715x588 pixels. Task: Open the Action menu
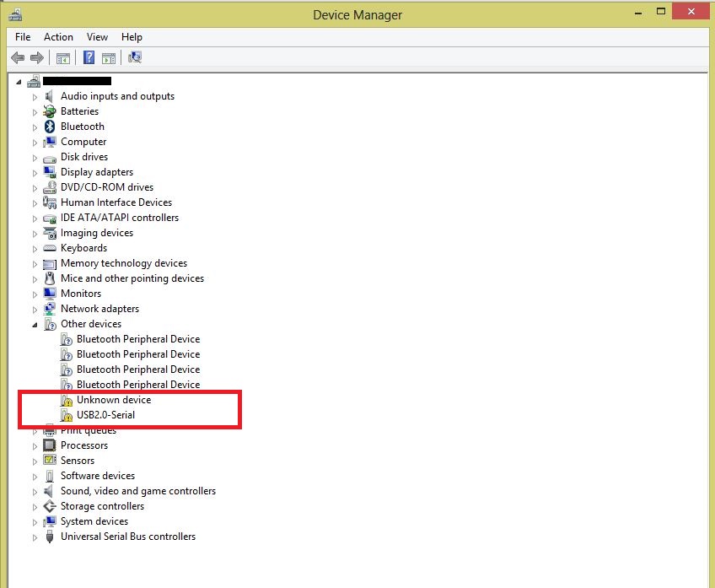pyautogui.click(x=58, y=37)
